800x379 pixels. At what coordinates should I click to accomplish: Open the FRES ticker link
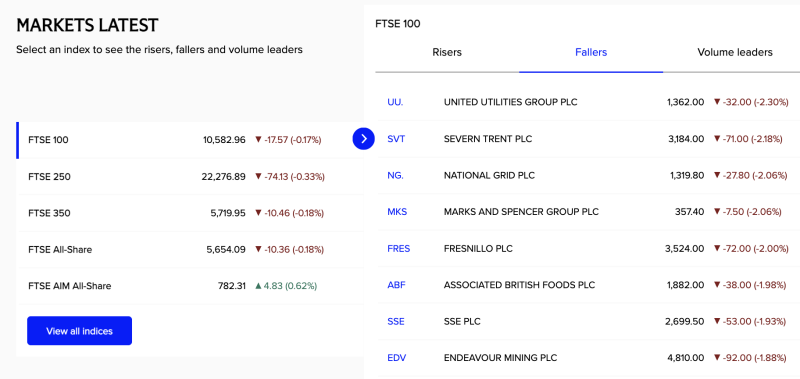coord(398,248)
